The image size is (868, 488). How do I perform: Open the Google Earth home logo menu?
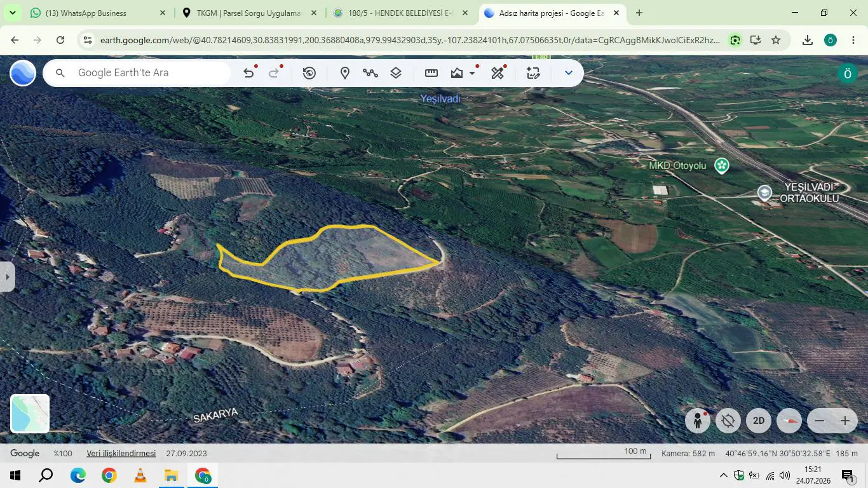pos(23,73)
